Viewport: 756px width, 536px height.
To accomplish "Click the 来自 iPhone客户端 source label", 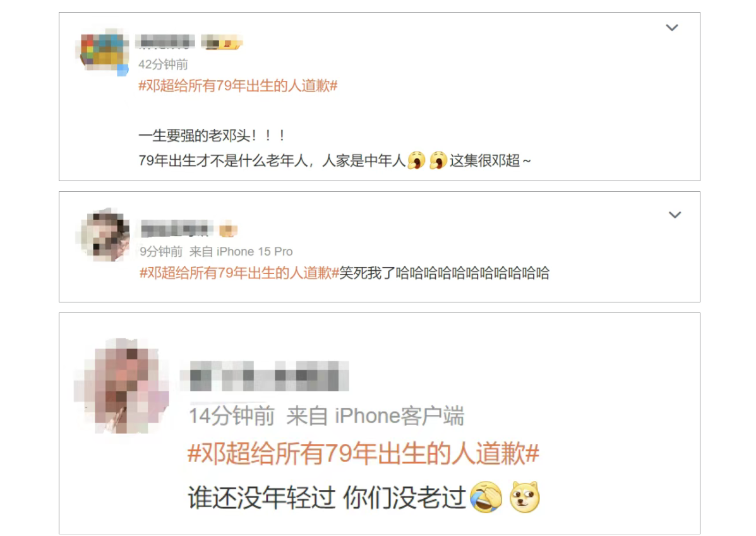I will tap(375, 416).
